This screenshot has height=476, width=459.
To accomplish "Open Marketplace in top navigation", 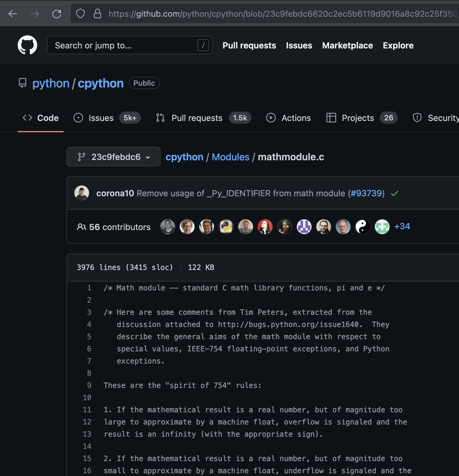I will pyautogui.click(x=347, y=45).
